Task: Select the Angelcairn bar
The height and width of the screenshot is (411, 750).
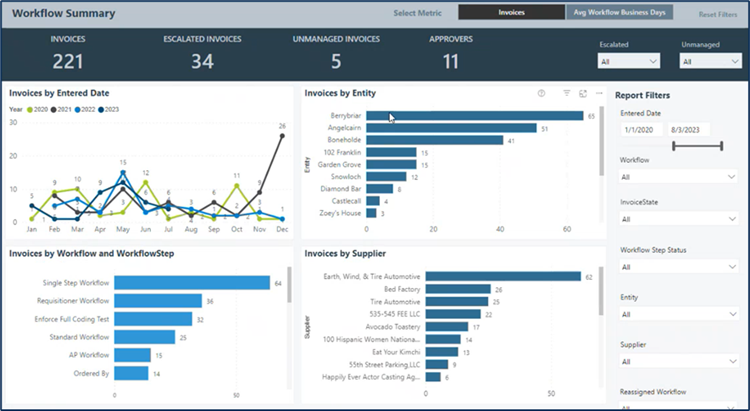Action: click(451, 128)
